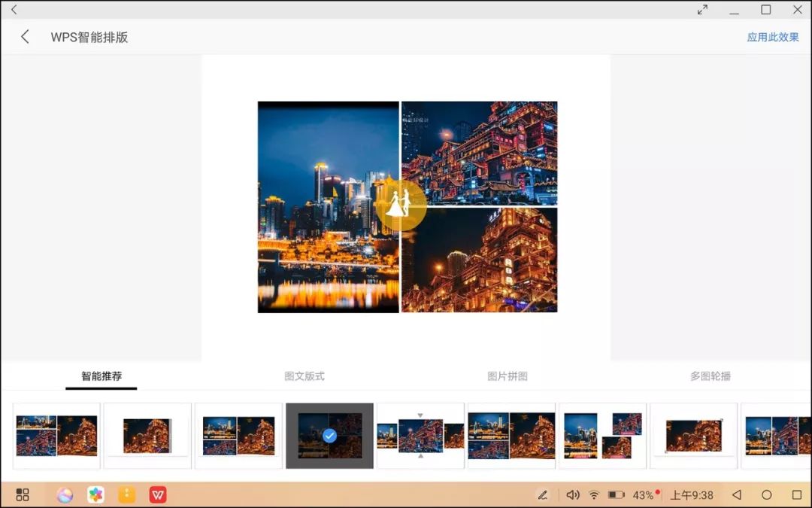Pick the scattered three-photo layout thumbnail

[x=603, y=436]
